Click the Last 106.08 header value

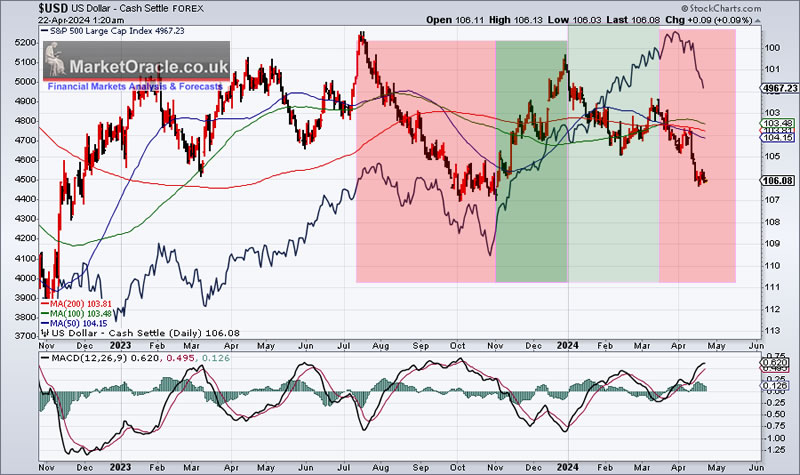(633, 20)
